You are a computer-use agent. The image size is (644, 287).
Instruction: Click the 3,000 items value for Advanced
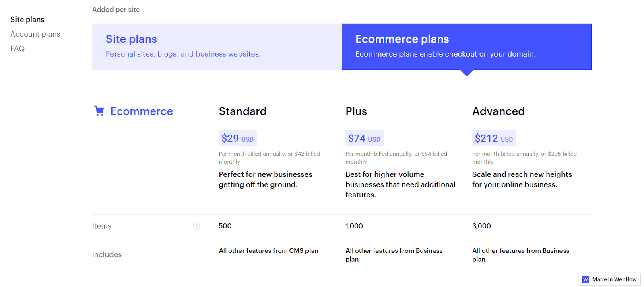click(x=481, y=226)
